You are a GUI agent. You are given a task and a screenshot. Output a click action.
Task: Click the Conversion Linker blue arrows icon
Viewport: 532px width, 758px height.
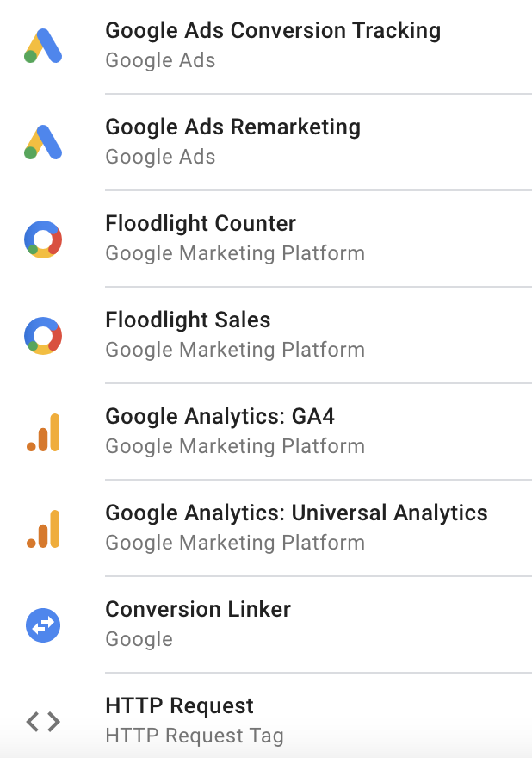pyautogui.click(x=43, y=625)
